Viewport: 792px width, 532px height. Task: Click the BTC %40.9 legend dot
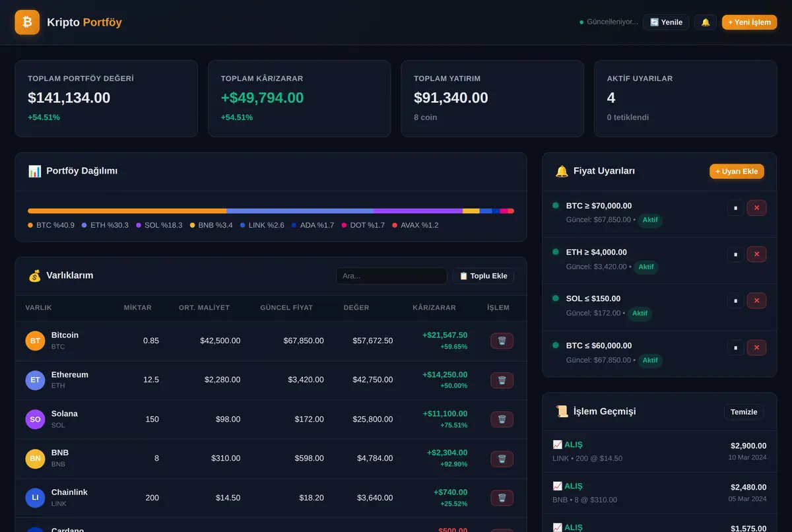point(30,225)
